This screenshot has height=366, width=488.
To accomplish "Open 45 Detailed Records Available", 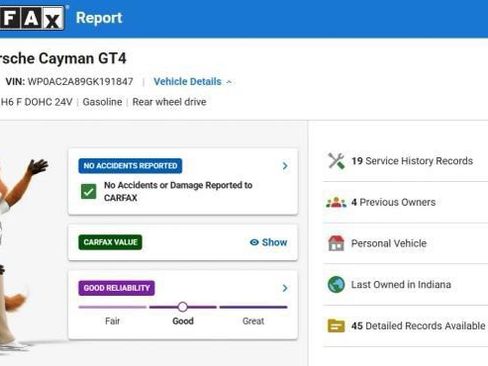I will (418, 326).
